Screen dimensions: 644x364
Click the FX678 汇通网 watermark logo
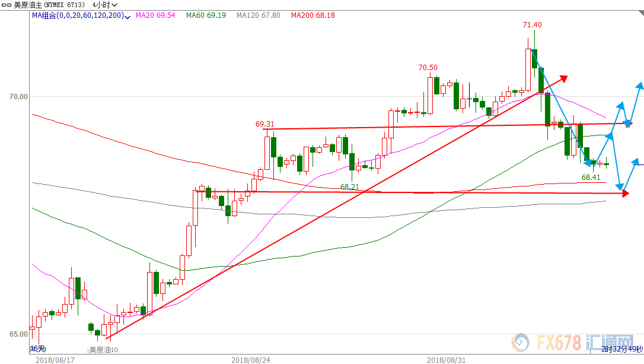click(565, 343)
